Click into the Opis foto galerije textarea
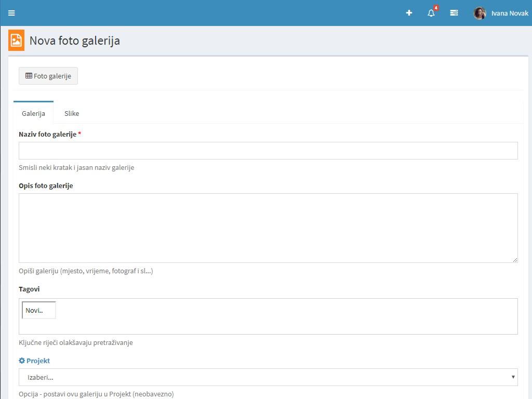The height and width of the screenshot is (399, 532). tap(268, 228)
